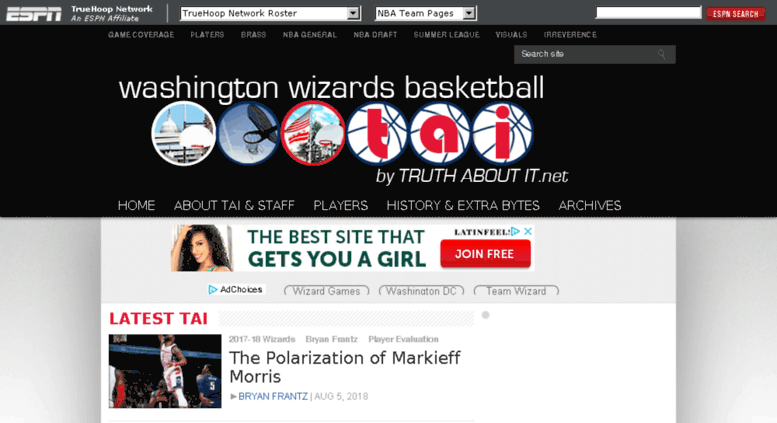The height and width of the screenshot is (423, 777).
Task: Click the BRYAN FRANTZ author byline
Action: pos(273,396)
